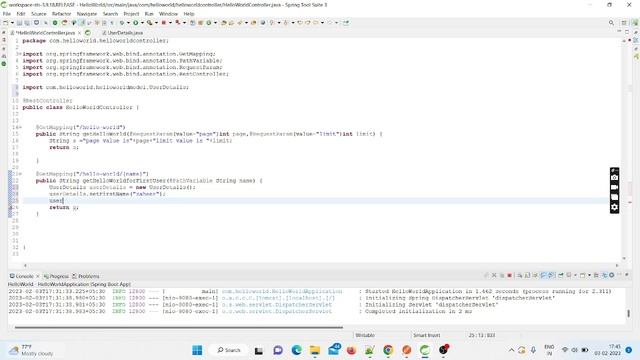Viewport: 640px width, 360px height.
Task: Click the clock and date in taskbar
Action: (x=608, y=350)
